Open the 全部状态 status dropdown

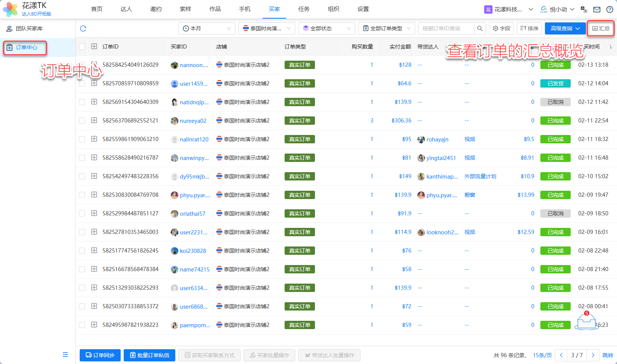pyautogui.click(x=326, y=28)
